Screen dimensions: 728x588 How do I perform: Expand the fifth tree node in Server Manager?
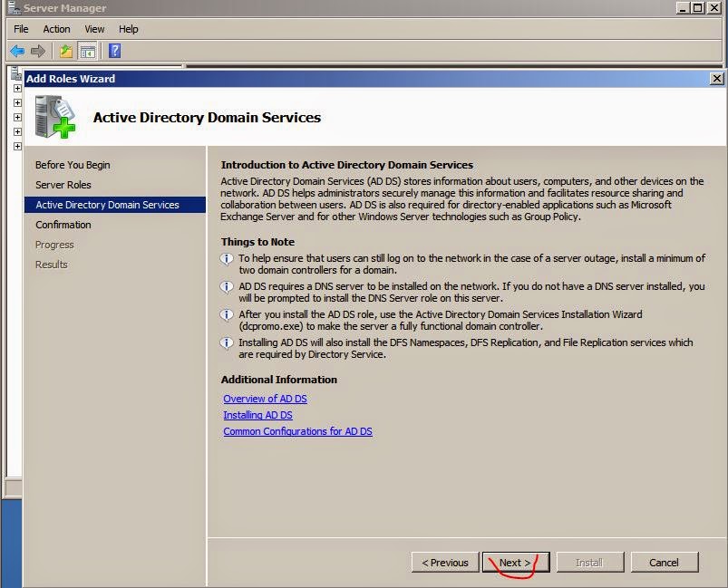(17, 146)
